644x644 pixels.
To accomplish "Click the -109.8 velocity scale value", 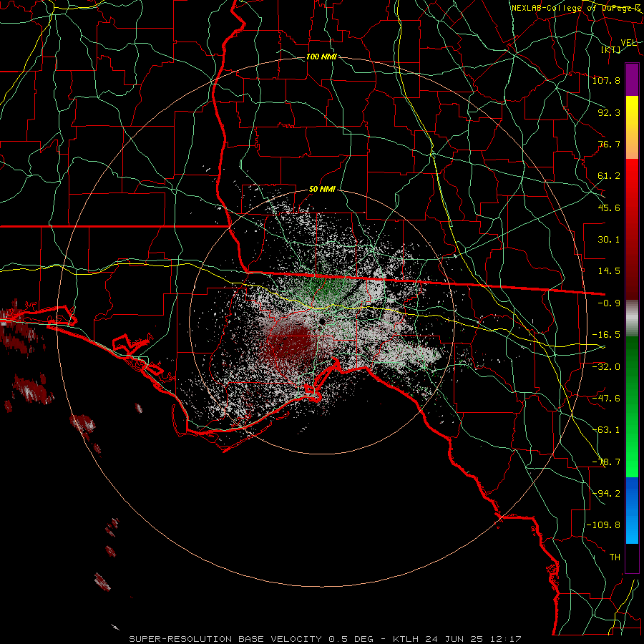I will (x=603, y=525).
